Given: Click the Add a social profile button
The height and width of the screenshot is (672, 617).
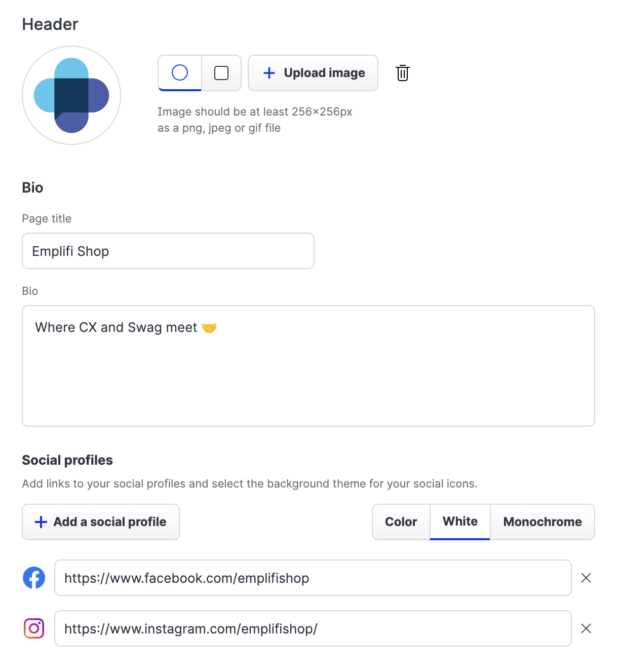Looking at the screenshot, I should point(101,522).
